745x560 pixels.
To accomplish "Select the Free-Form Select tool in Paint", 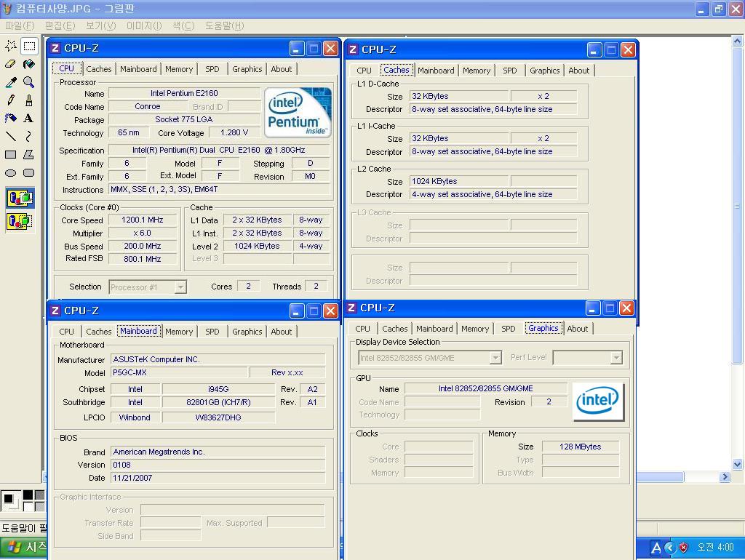I will coord(10,46).
